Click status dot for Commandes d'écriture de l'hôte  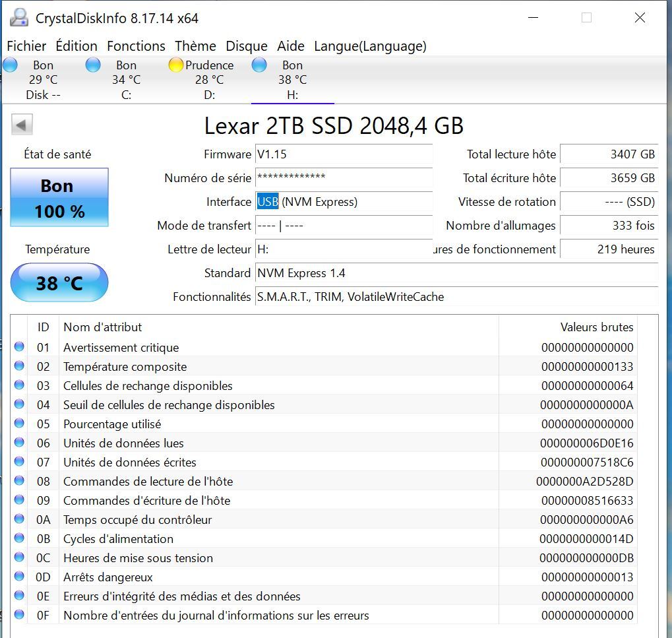pyautogui.click(x=19, y=499)
